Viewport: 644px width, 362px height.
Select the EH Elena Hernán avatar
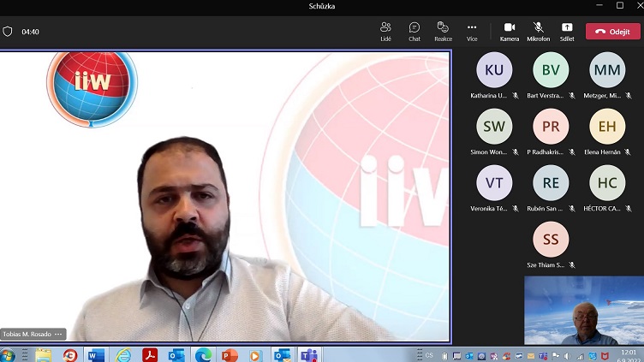click(x=607, y=127)
